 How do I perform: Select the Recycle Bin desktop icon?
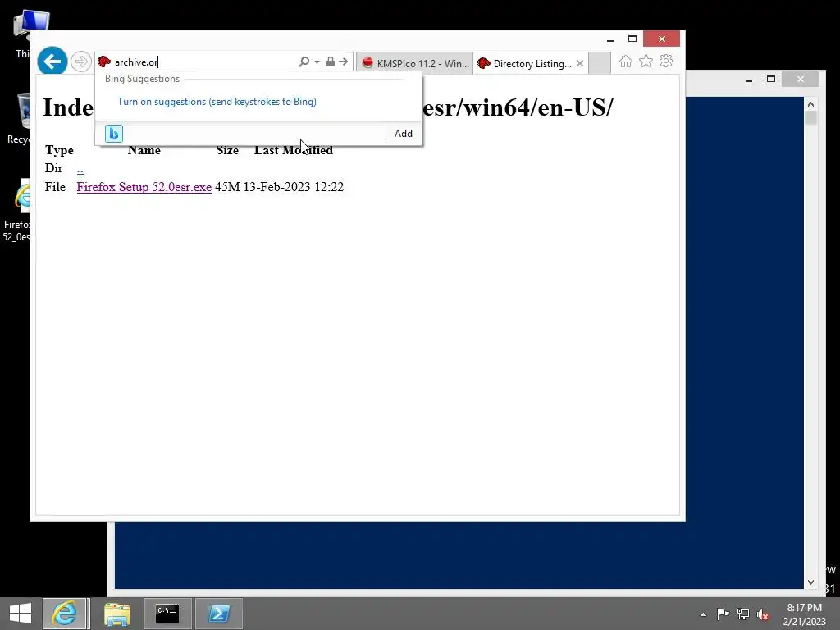point(21,118)
